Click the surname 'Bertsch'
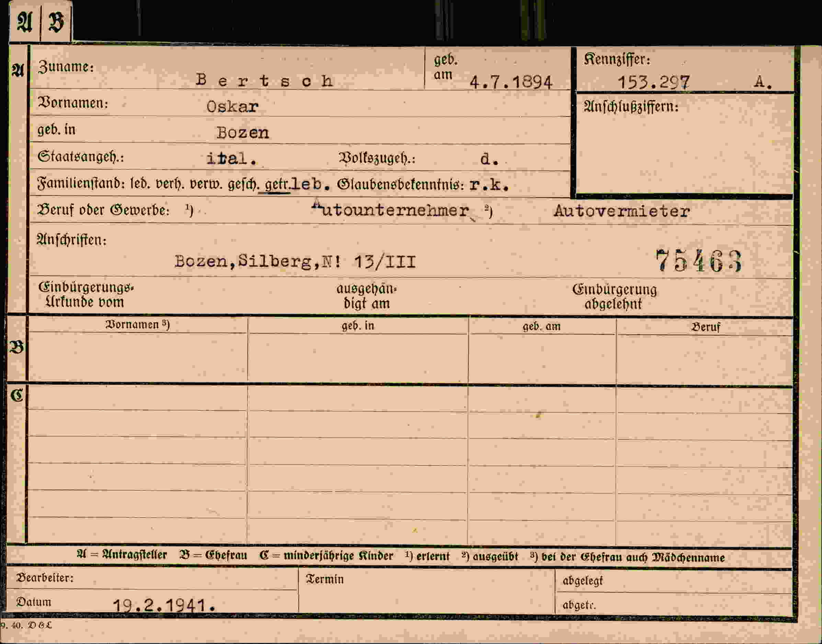822x644 pixels. 264,80
